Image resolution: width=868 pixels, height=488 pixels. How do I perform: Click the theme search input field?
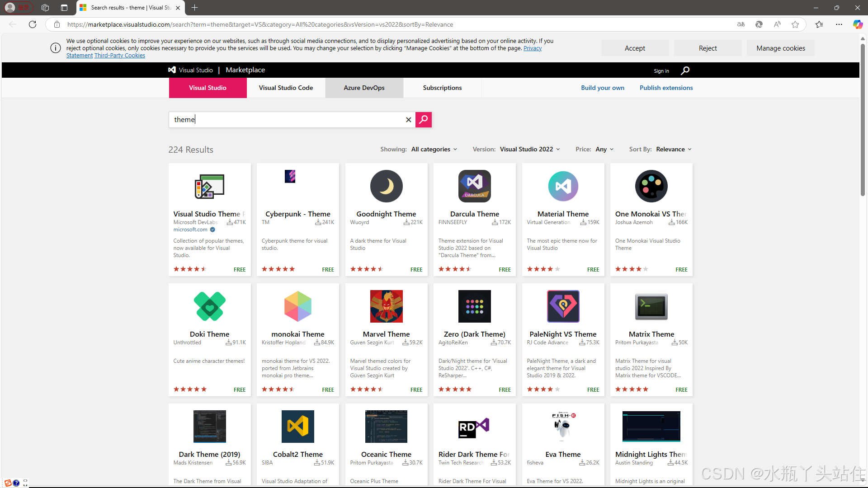tap(289, 120)
